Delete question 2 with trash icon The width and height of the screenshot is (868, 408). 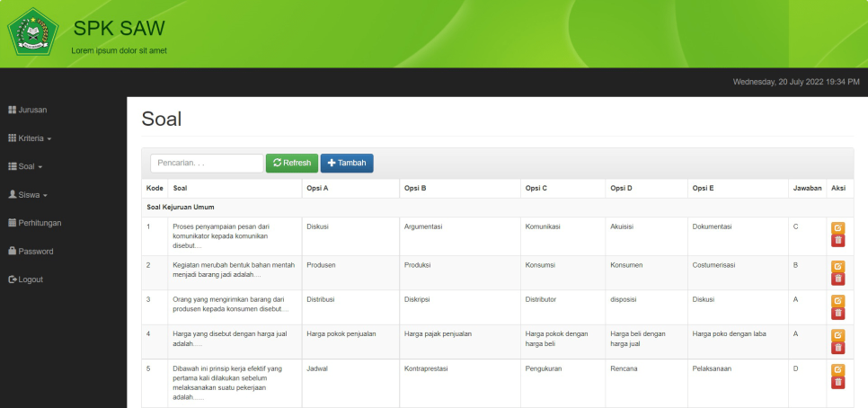coord(837,279)
